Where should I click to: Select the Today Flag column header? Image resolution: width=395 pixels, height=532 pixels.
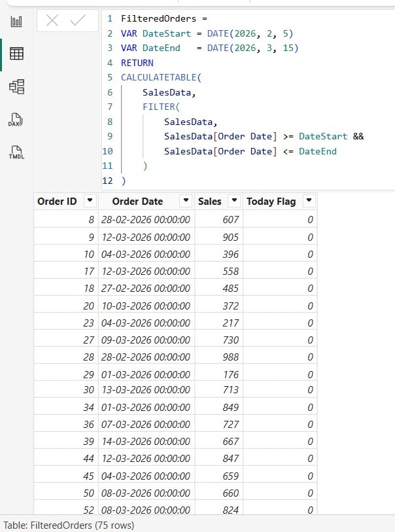pos(271,201)
